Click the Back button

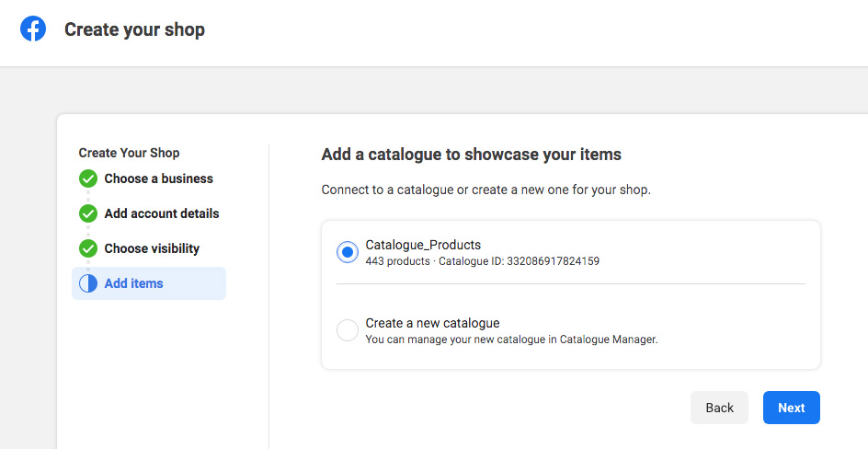[719, 408]
